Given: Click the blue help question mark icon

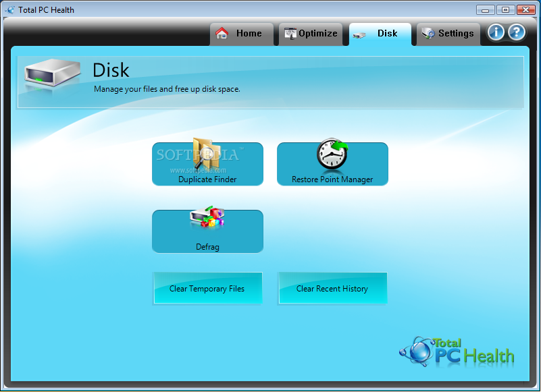Looking at the screenshot, I should (517, 32).
